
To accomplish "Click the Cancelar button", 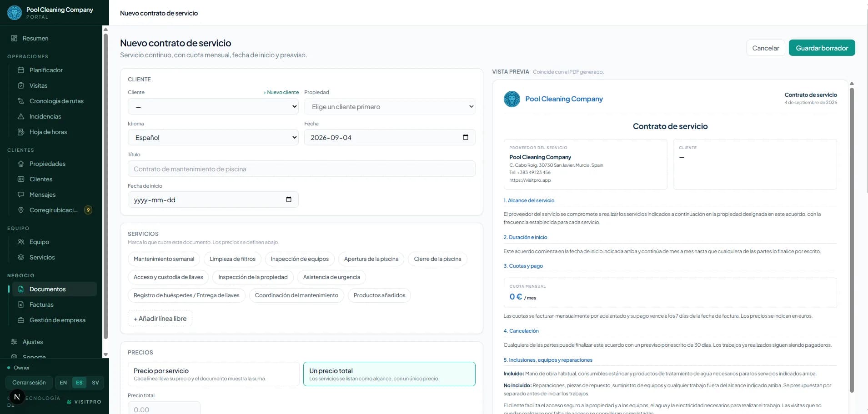I will click(765, 48).
